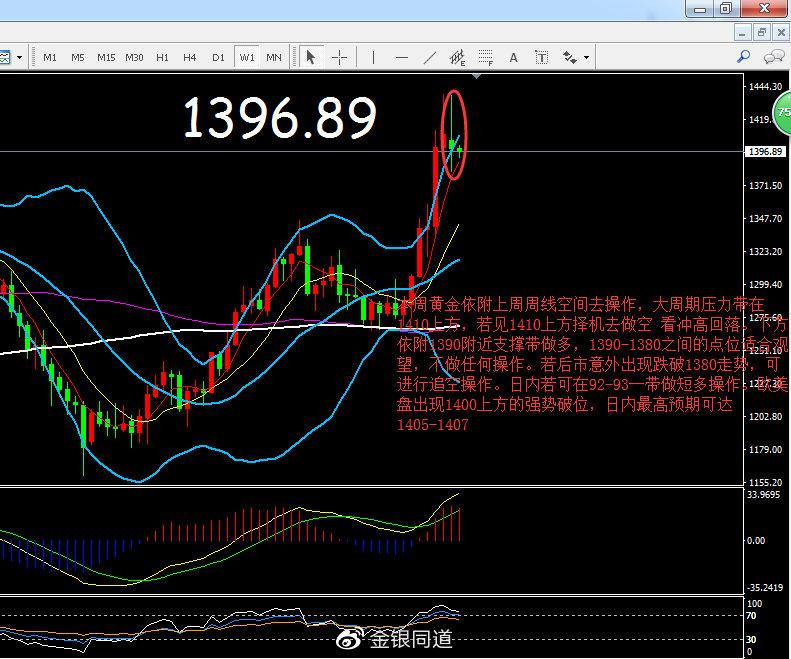Select the text label 'T' tool
Image resolution: width=791 pixels, height=659 pixels.
click(541, 58)
